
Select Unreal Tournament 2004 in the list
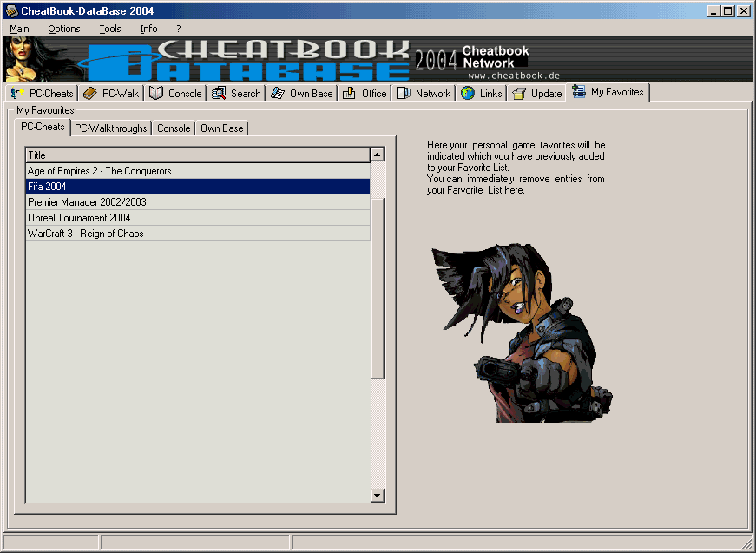click(x=79, y=218)
